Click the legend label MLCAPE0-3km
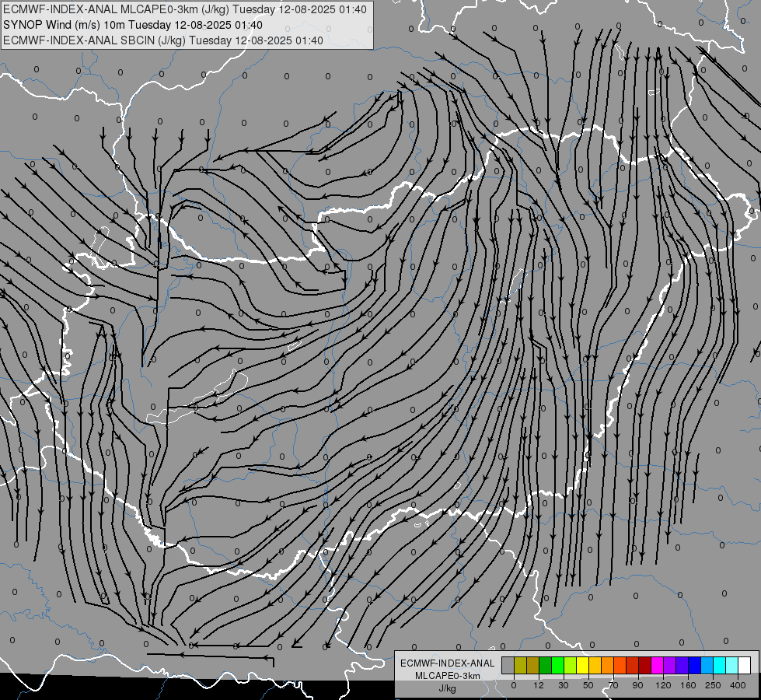The height and width of the screenshot is (700, 761). 448,676
